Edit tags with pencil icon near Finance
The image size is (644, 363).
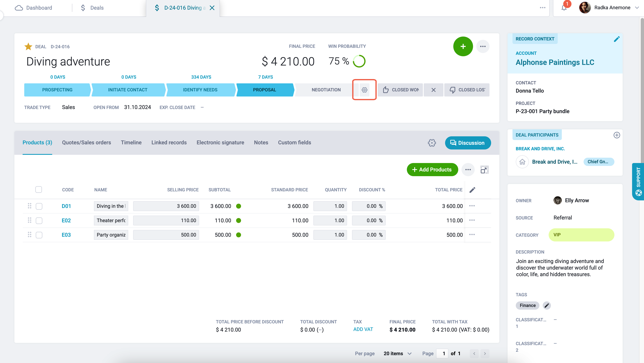point(547,305)
